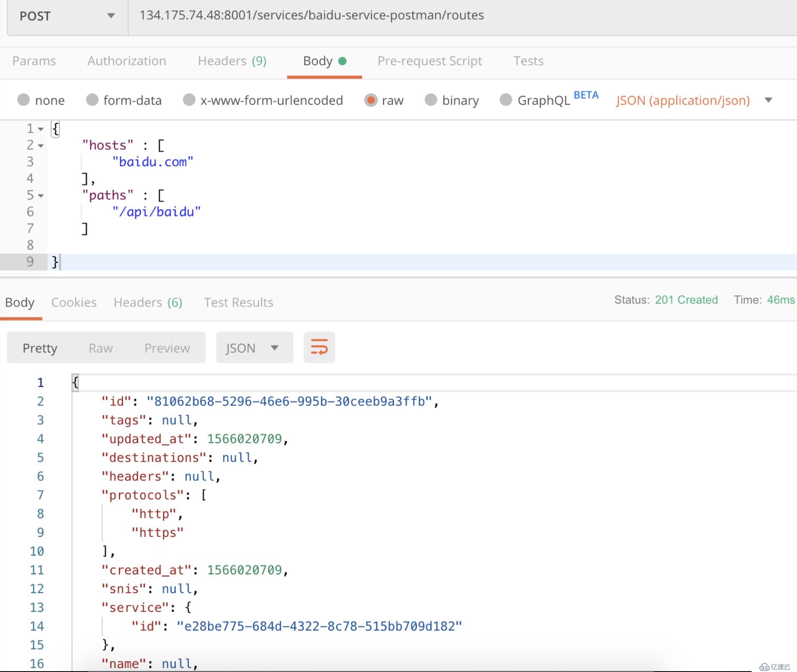Click the "snis" key in response
This screenshot has height=672, width=797.
pyautogui.click(x=124, y=588)
